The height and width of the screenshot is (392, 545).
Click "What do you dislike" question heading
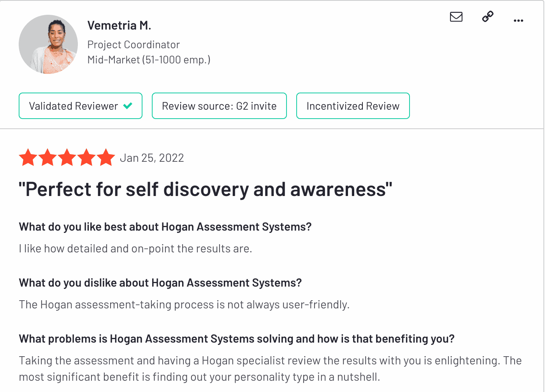click(x=160, y=283)
